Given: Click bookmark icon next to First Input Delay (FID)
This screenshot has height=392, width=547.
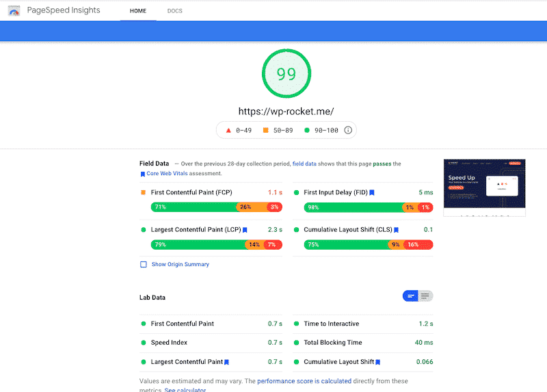Looking at the screenshot, I should pyautogui.click(x=372, y=193).
